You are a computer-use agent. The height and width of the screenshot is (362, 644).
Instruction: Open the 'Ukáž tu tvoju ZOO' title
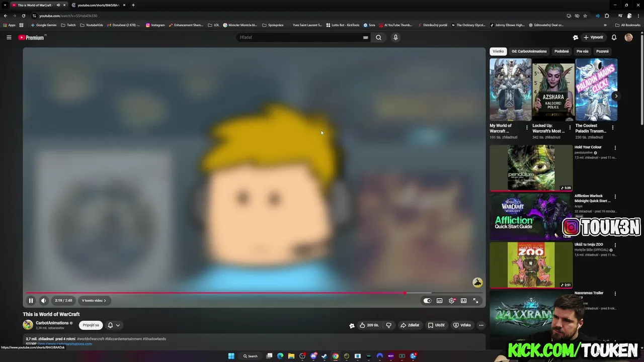coord(589,244)
